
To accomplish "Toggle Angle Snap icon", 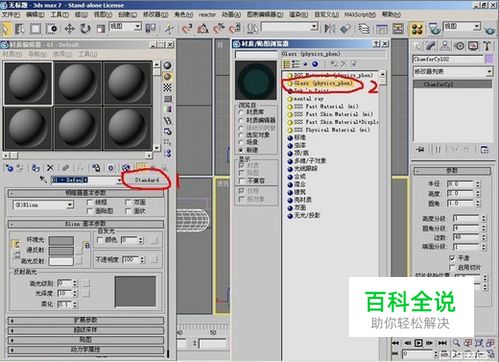I will click(203, 29).
